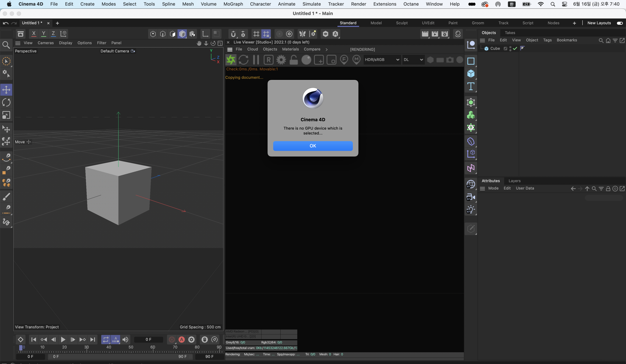
Task: Switch to the UVEdit layout tab
Action: tap(428, 23)
